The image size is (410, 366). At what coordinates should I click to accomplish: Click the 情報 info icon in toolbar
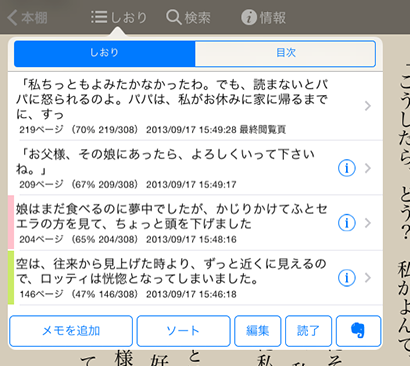pos(249,17)
